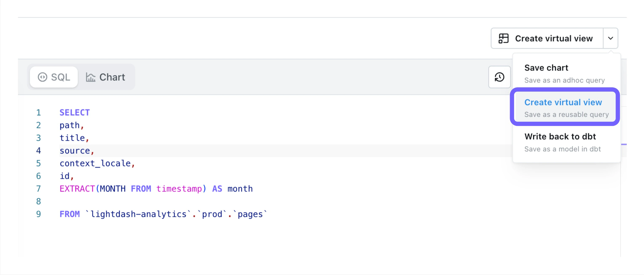Switch to the SQL tab
Viewport: 644px width, 275px height.
click(x=54, y=77)
